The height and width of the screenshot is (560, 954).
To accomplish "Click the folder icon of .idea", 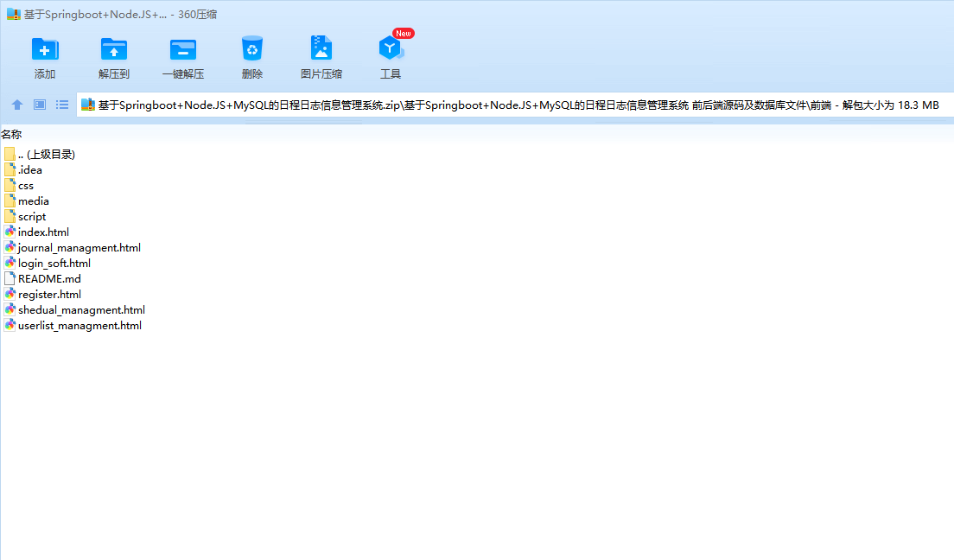I will coord(10,170).
